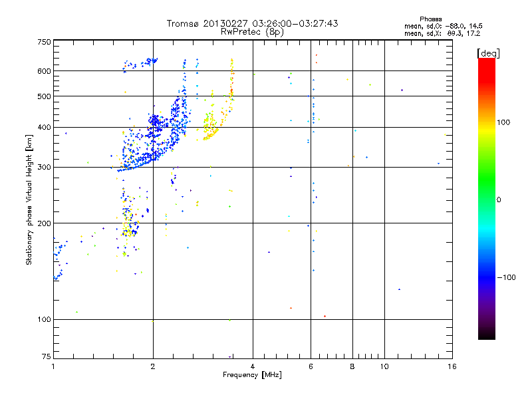
Task: Click the 750 tick on the height axis
Action: pyautogui.click(x=44, y=42)
